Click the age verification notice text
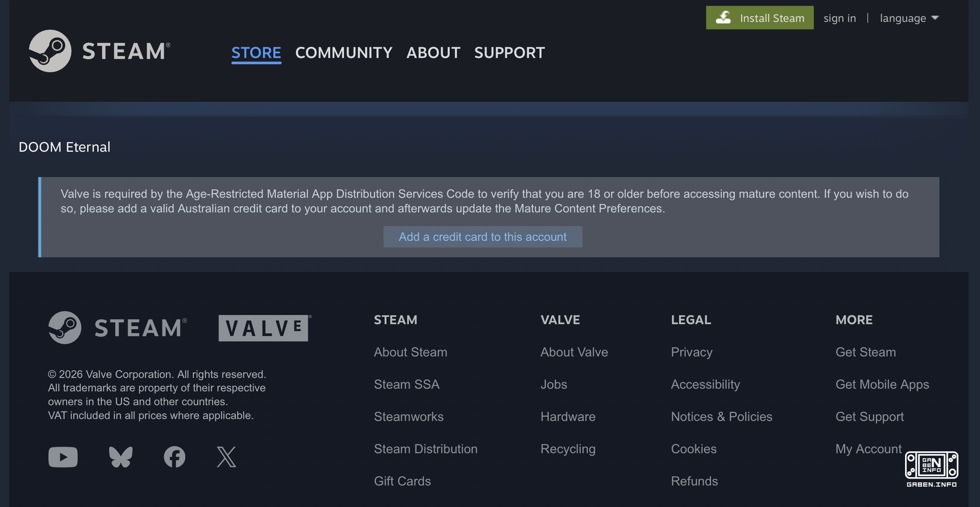The width and height of the screenshot is (980, 507). click(484, 201)
